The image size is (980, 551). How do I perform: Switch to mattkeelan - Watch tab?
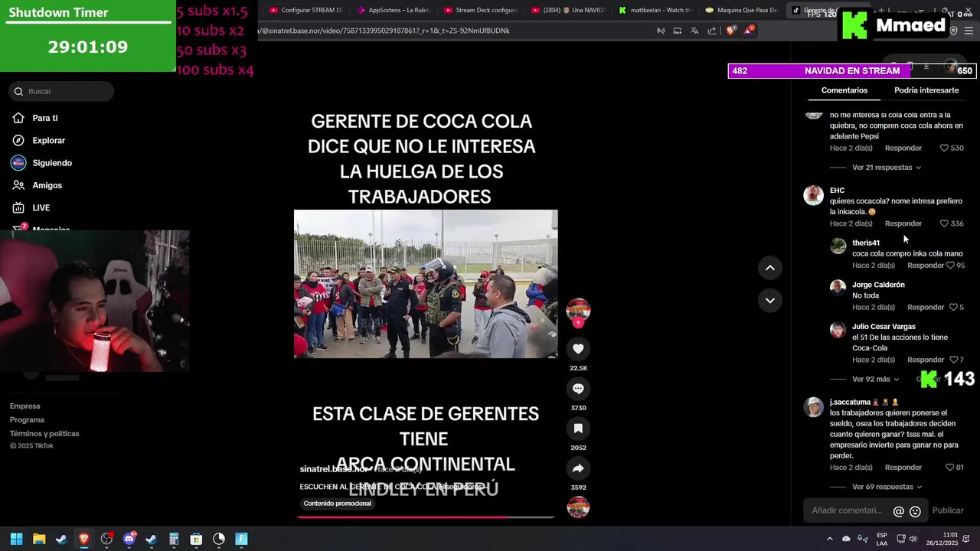(x=655, y=10)
